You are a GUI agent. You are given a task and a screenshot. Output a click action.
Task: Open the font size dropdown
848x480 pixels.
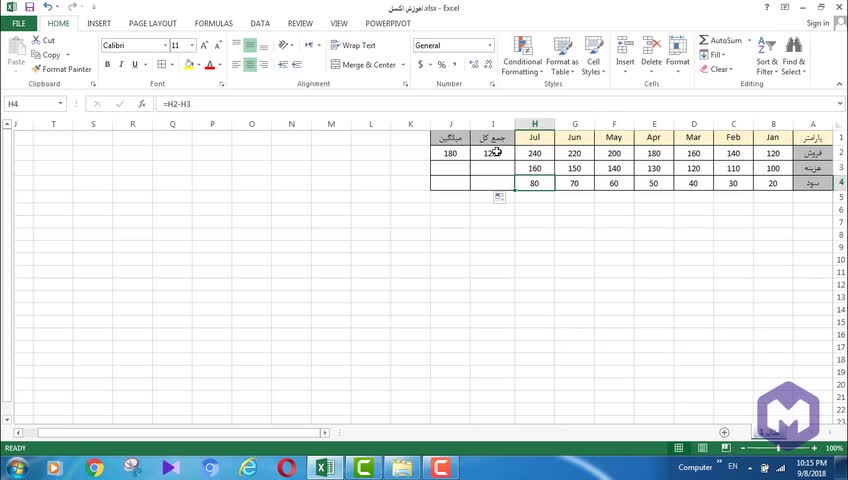[192, 45]
